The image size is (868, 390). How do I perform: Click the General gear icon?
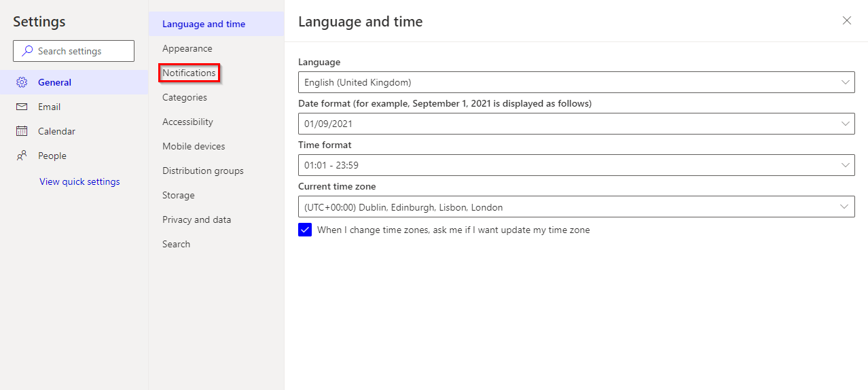pyautogui.click(x=22, y=82)
